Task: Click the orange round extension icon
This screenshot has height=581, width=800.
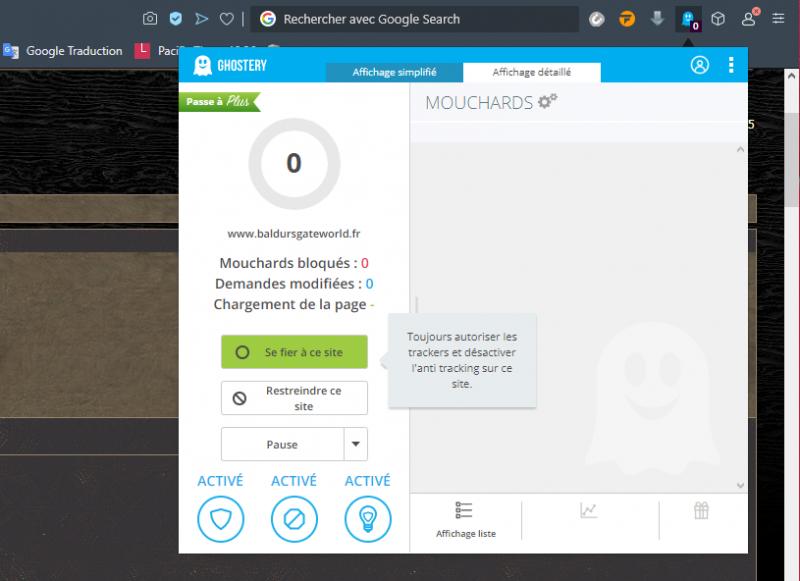Action: pyautogui.click(x=627, y=19)
